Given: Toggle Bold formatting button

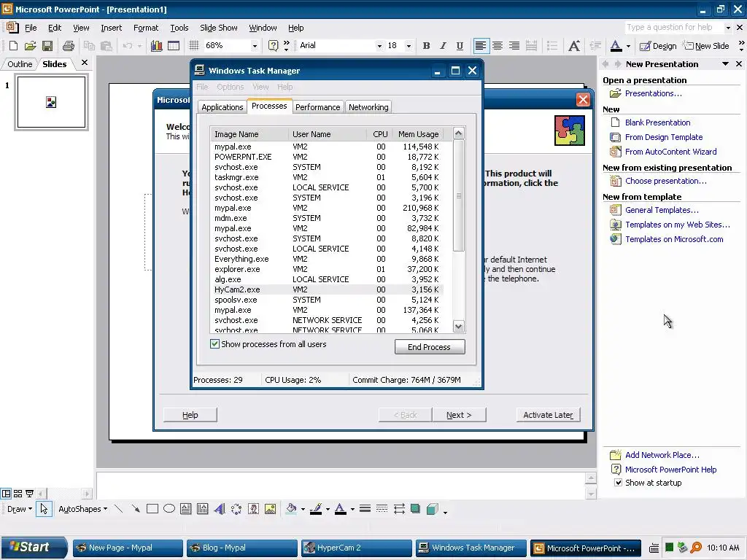Looking at the screenshot, I should (426, 46).
